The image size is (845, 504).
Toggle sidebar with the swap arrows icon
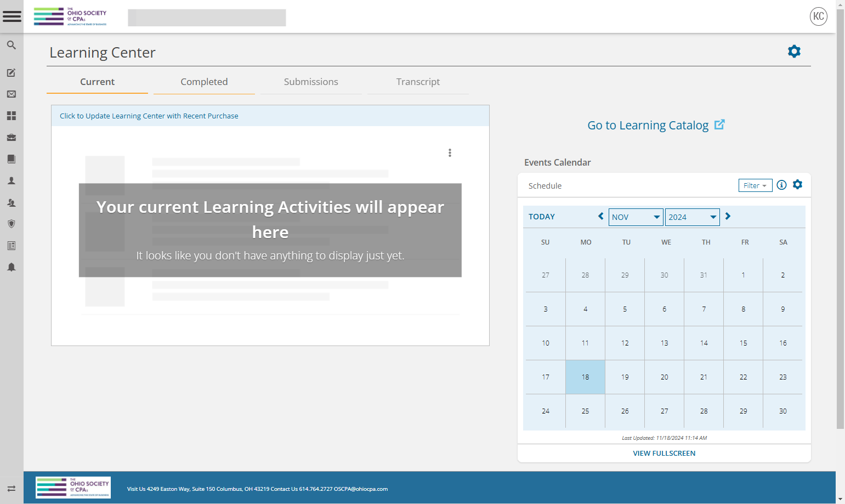click(11, 489)
